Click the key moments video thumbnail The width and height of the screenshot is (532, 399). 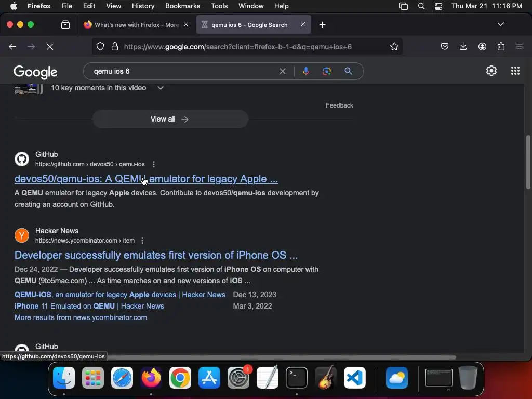(x=29, y=89)
